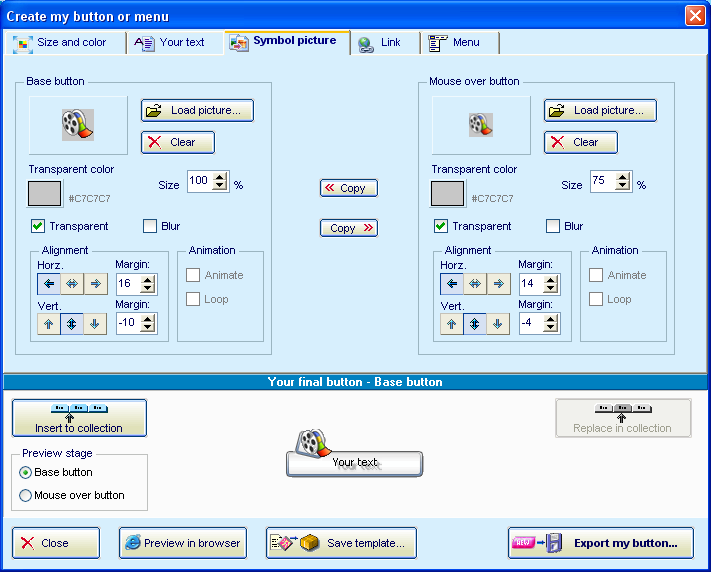Center mouse over picture horizontally
Screen dimensions: 711x572
475,284
